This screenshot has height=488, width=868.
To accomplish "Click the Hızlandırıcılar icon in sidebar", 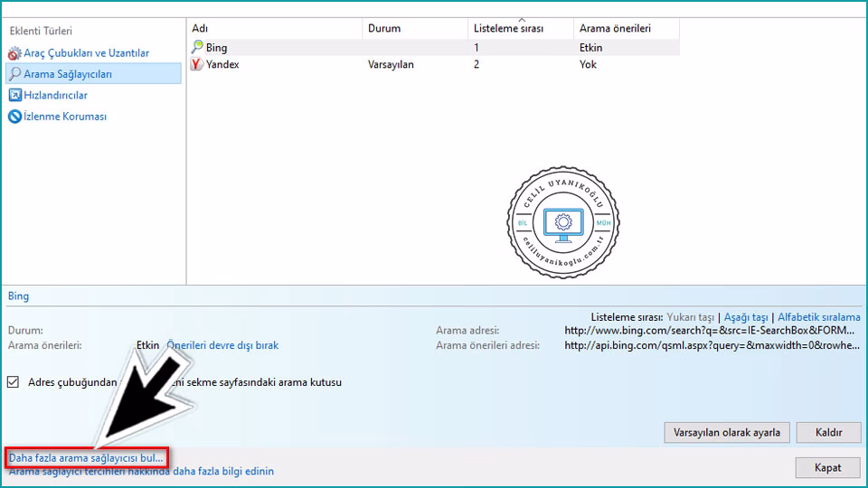I will (x=14, y=95).
